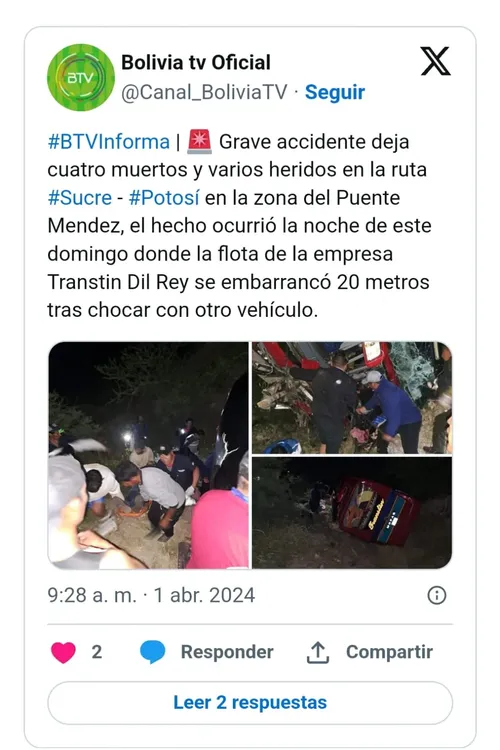
Task: Click the red siren emoji in the tweet
Action: 200,142
